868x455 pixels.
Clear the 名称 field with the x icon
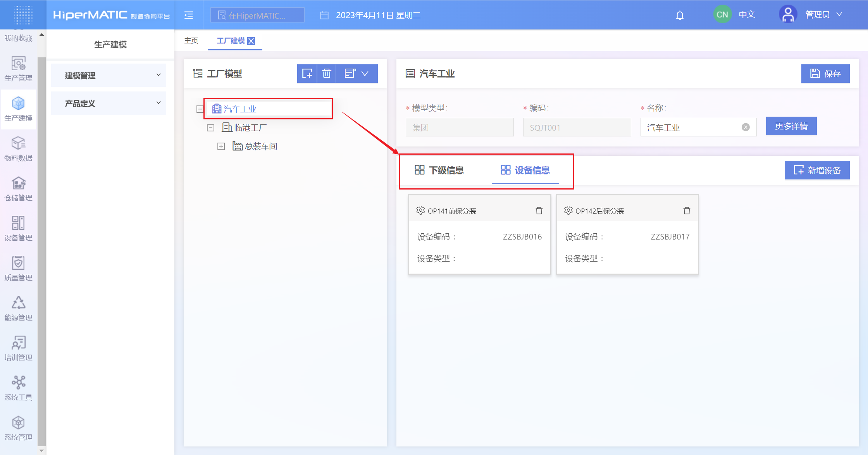point(746,127)
